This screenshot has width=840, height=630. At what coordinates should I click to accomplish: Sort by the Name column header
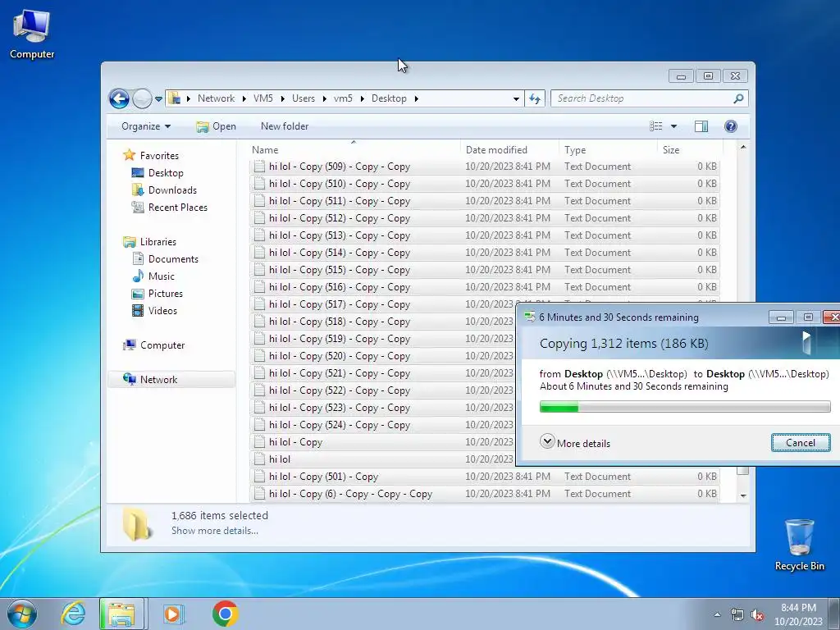tap(354, 150)
